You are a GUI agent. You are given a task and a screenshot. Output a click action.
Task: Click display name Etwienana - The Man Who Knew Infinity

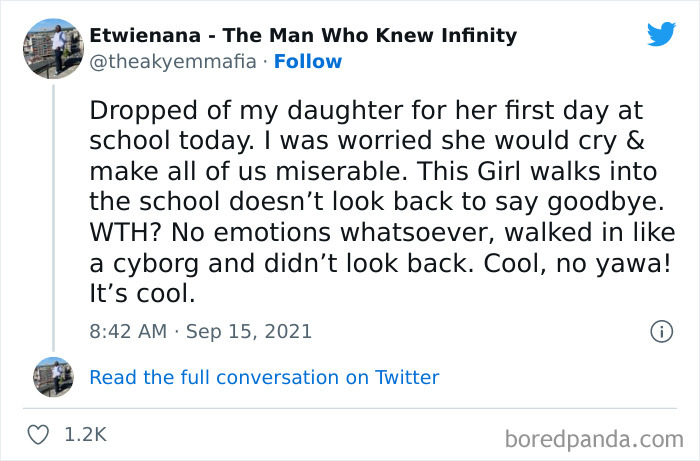point(303,36)
